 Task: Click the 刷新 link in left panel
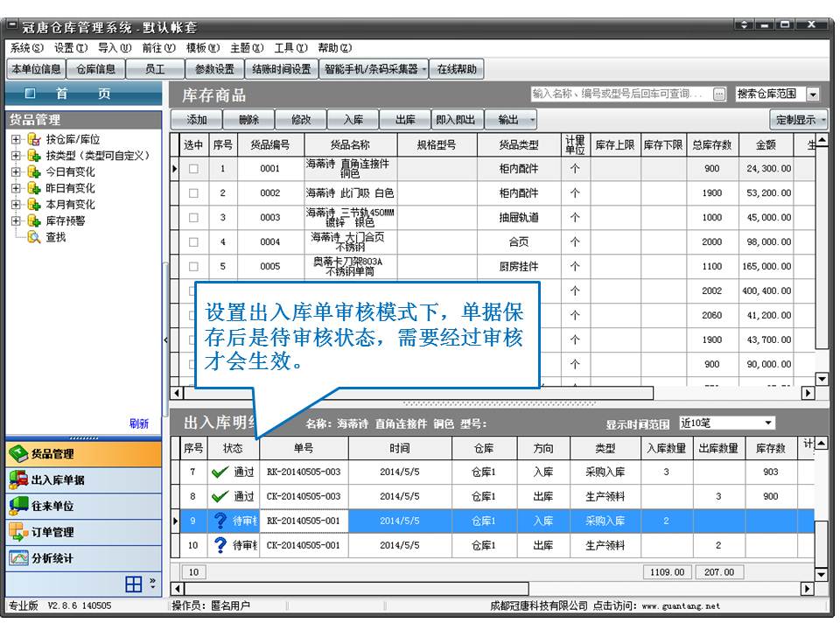(138, 423)
